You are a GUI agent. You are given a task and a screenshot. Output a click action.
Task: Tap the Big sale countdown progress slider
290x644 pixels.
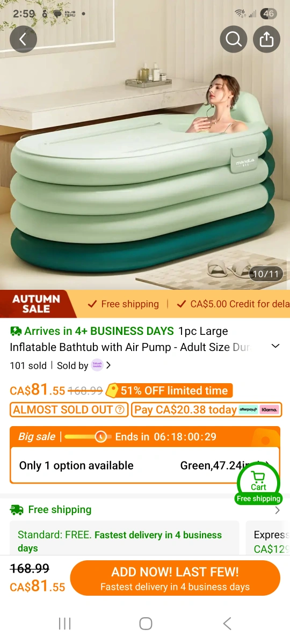pyautogui.click(x=88, y=437)
